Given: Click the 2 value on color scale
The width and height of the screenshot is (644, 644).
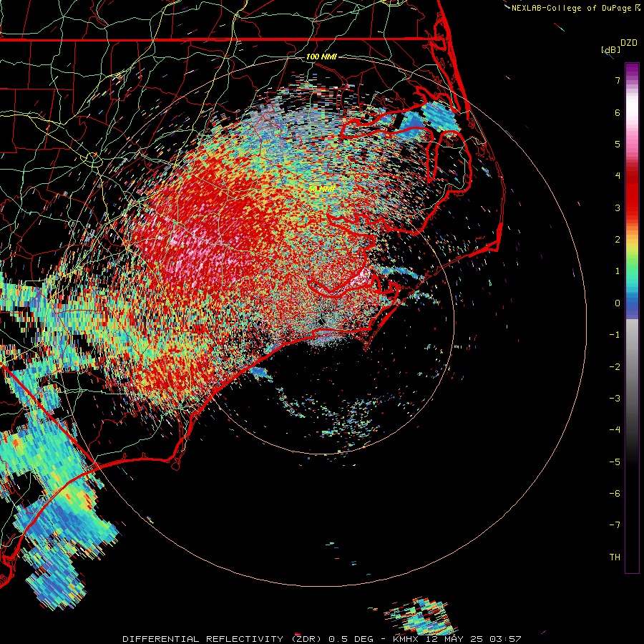Looking at the screenshot, I should tap(618, 240).
